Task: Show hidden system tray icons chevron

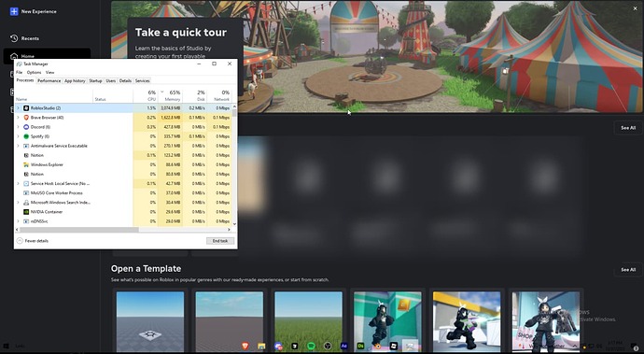Action: (x=575, y=347)
